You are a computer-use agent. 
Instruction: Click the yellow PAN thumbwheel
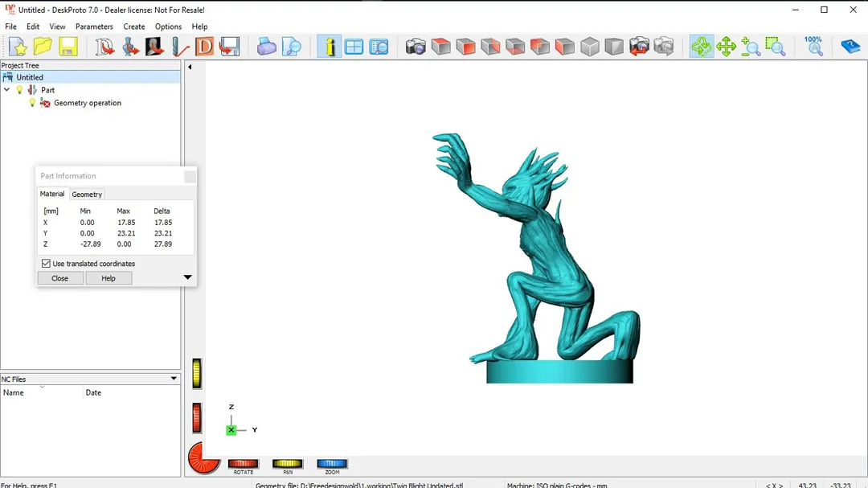point(287,464)
